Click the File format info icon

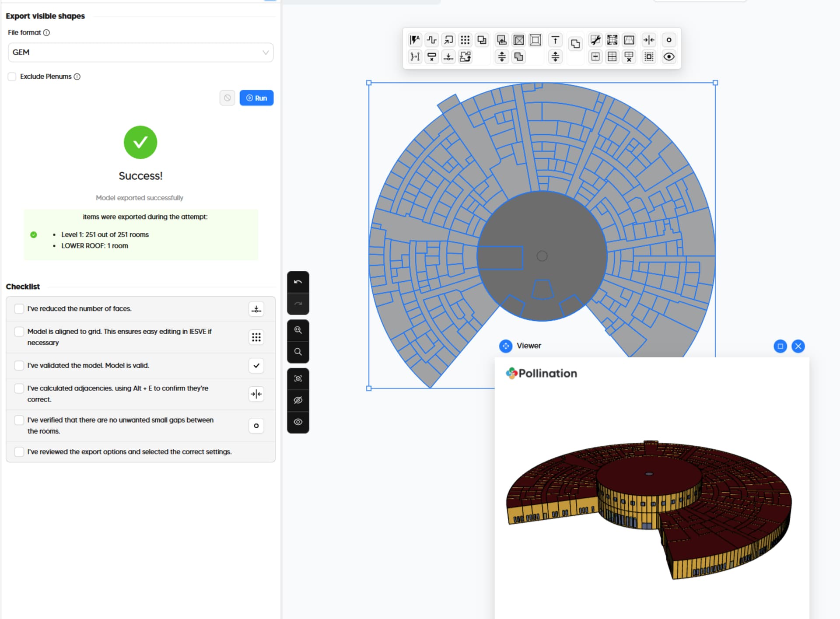46,33
